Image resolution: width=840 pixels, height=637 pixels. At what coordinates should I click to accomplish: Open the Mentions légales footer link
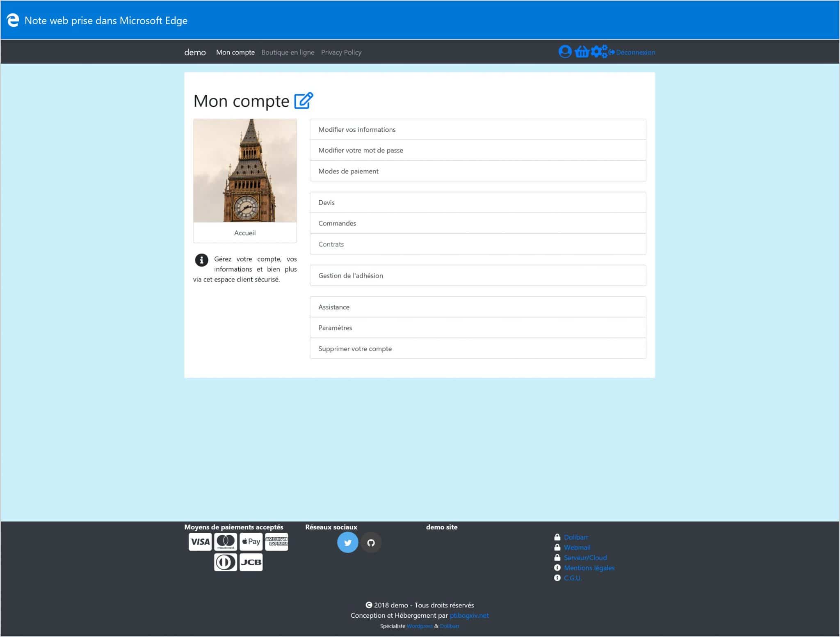click(x=589, y=568)
